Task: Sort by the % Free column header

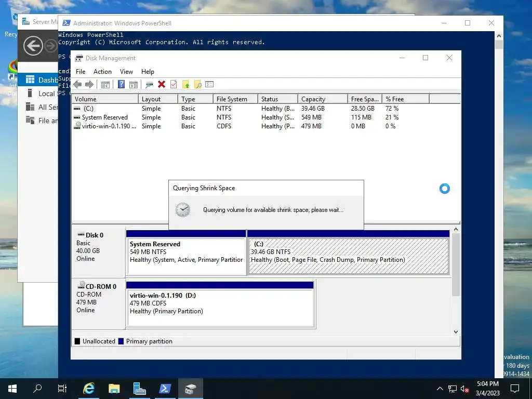Action: click(x=406, y=99)
